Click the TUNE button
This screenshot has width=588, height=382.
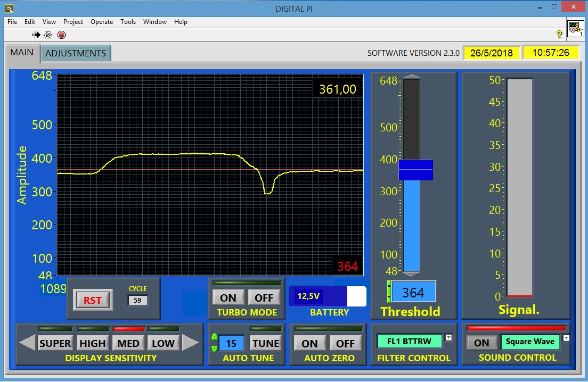pyautogui.click(x=265, y=343)
